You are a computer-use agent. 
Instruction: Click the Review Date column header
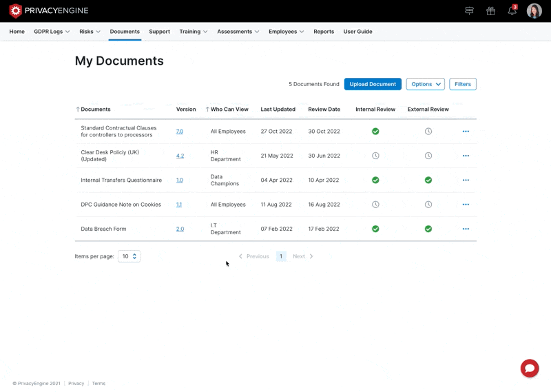tap(324, 110)
